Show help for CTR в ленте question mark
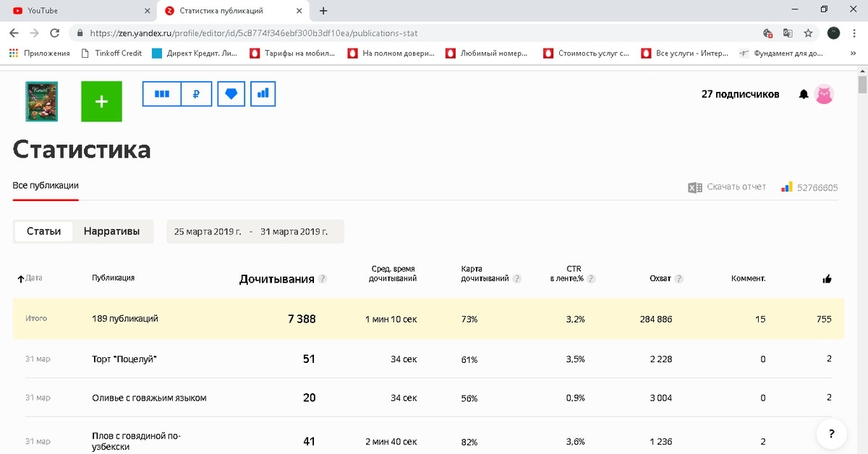Image resolution: width=868 pixels, height=454 pixels. point(591,278)
